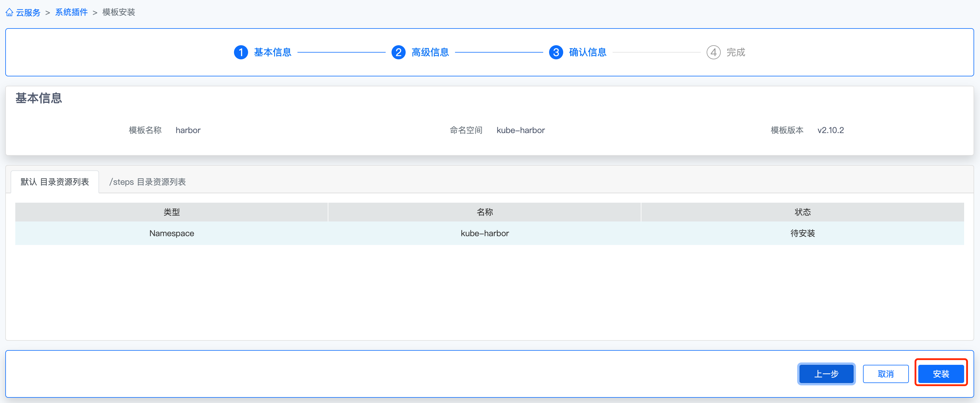Select the 模板安装 breadcrumb text

tap(119, 13)
